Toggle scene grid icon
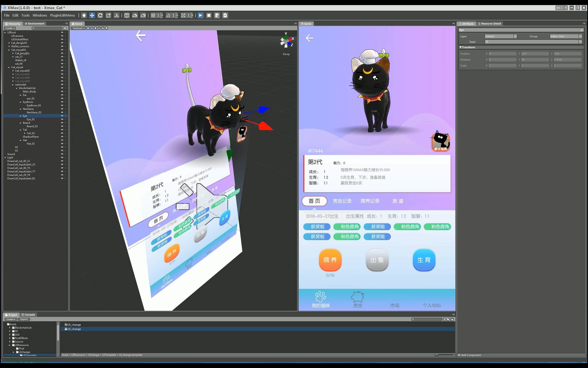Screen dimensions: 588x368 coord(92,28)
